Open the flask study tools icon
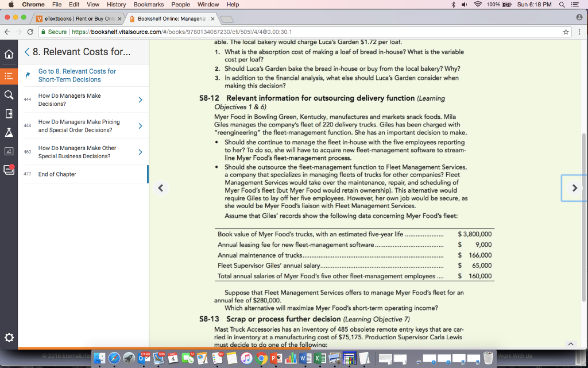The image size is (588, 368). [x=9, y=133]
